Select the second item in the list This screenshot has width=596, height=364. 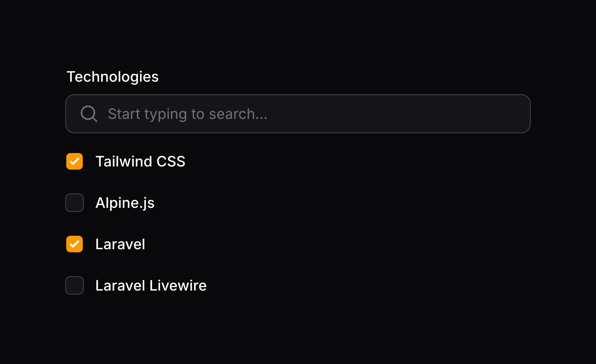(125, 203)
